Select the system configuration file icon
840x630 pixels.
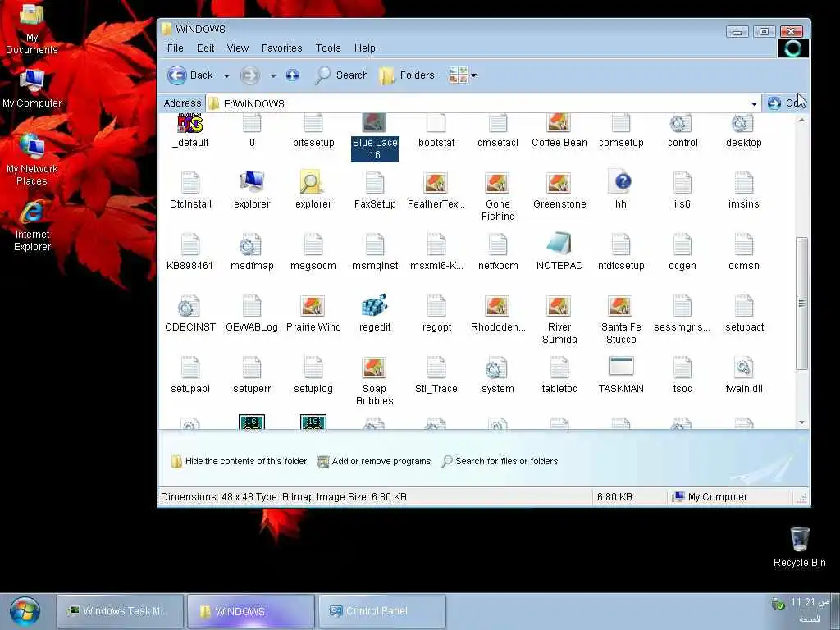point(498,374)
